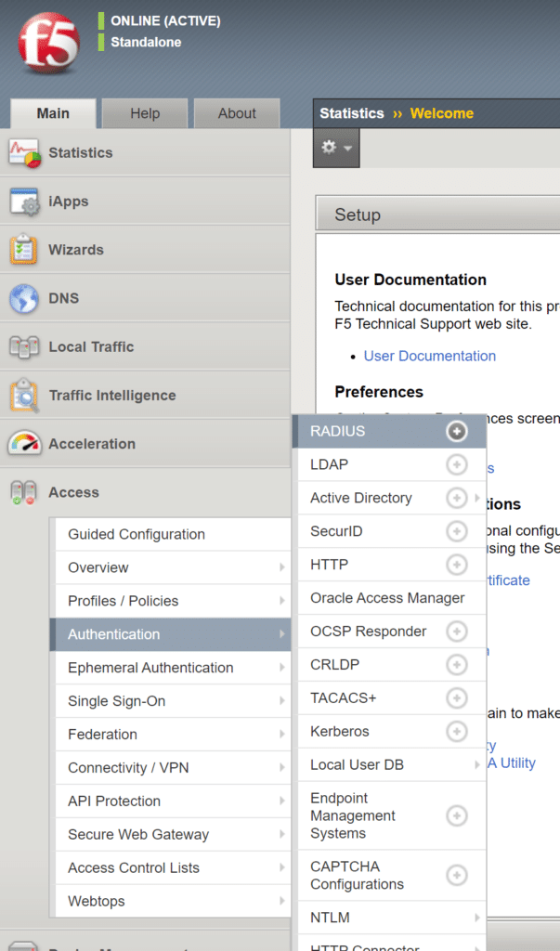Open the User Documentation link
Screen dimensions: 560x951
(x=429, y=356)
